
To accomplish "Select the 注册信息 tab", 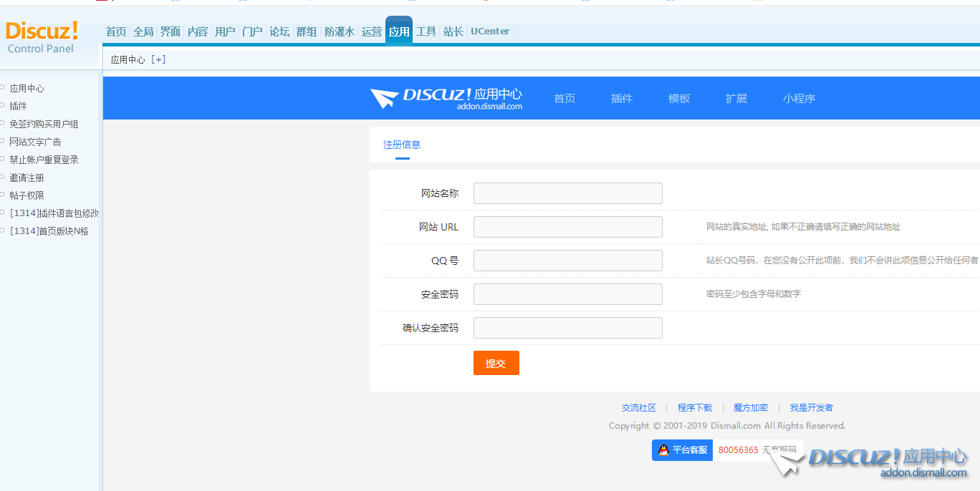I will [402, 145].
